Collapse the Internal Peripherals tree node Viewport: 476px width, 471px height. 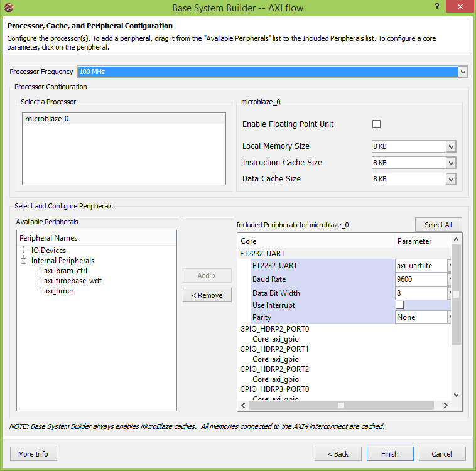pyautogui.click(x=24, y=261)
